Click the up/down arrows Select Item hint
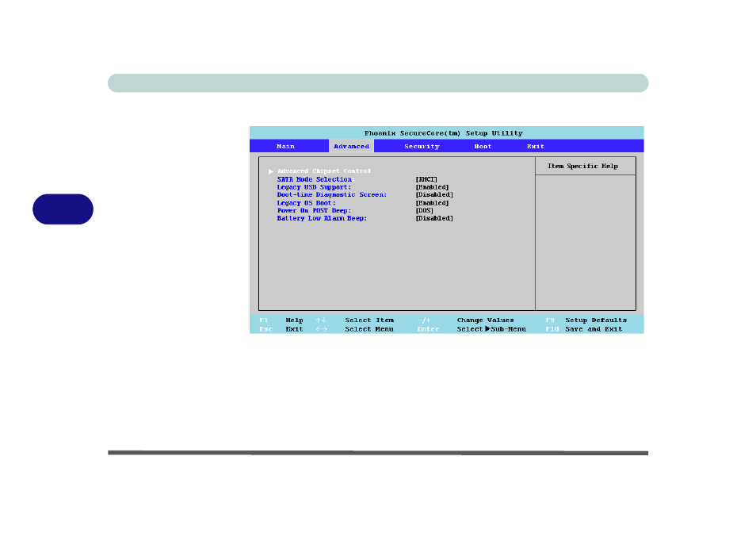The width and height of the screenshot is (756, 533). tap(355, 320)
